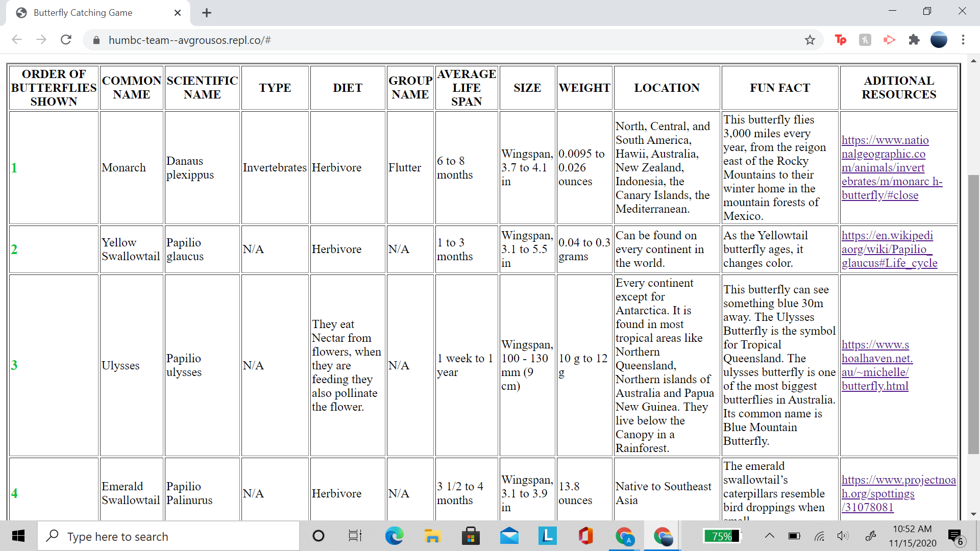Show hidden system tray icons
This screenshot has height=551, width=980.
pyautogui.click(x=770, y=536)
